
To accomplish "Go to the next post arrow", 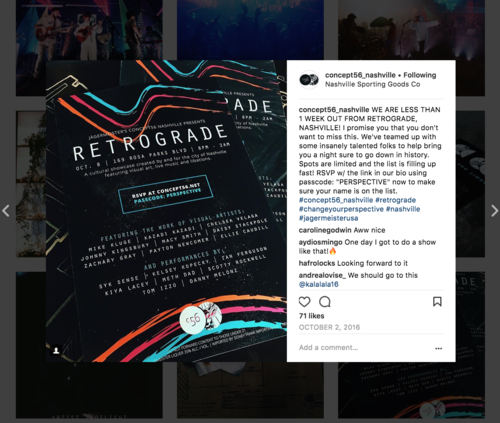I will pos(495,211).
